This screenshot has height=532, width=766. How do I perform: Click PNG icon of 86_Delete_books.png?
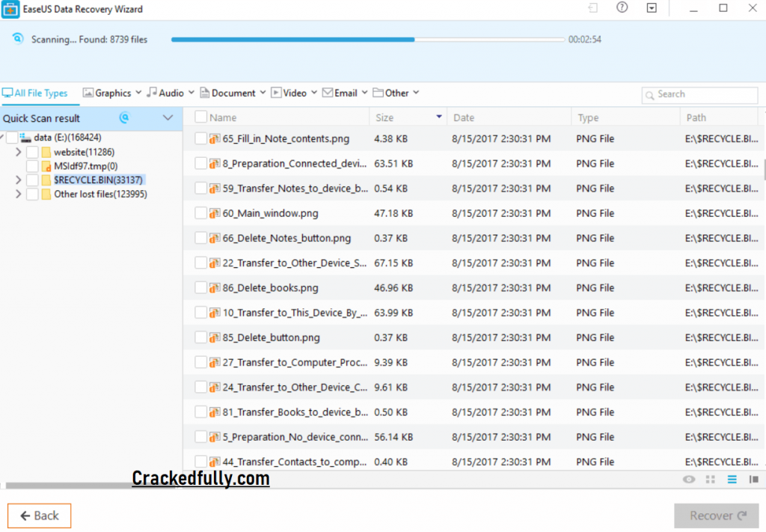pos(214,288)
